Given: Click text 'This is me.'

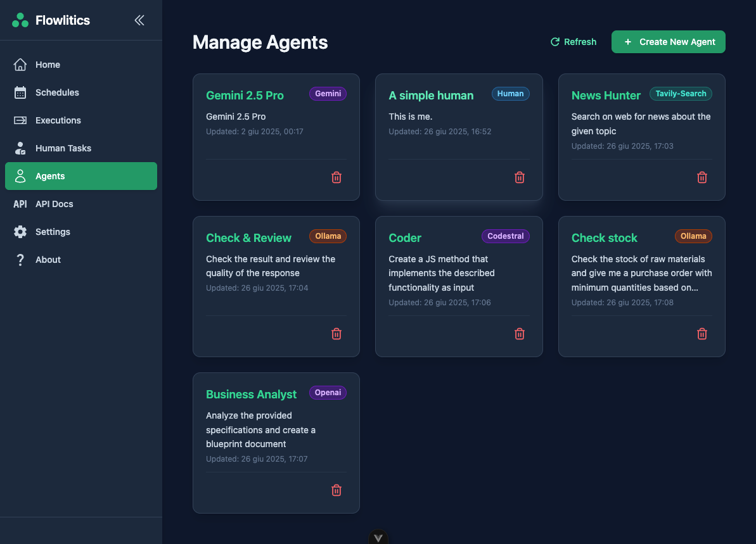Looking at the screenshot, I should coord(410,117).
